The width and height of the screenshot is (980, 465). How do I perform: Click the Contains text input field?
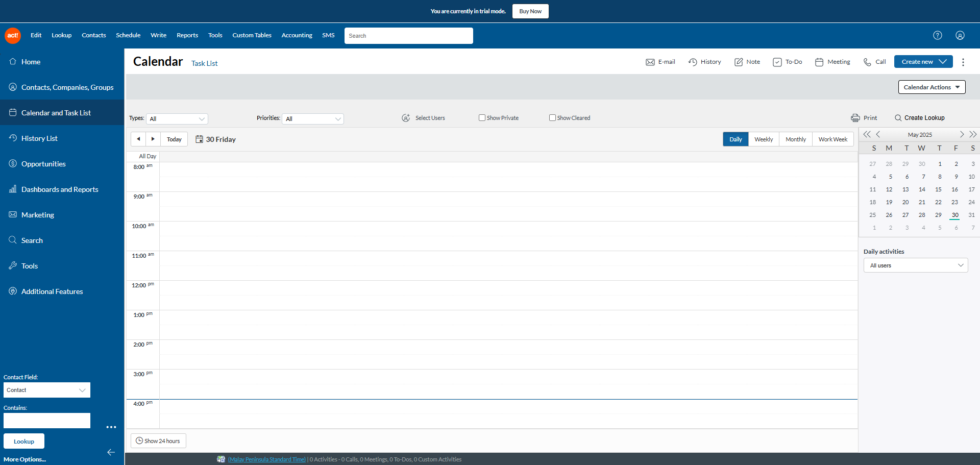coord(47,421)
